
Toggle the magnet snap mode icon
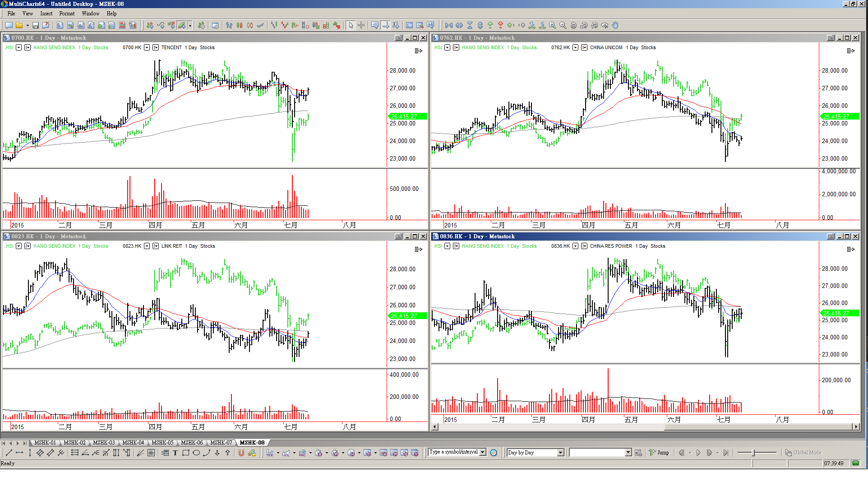241,453
